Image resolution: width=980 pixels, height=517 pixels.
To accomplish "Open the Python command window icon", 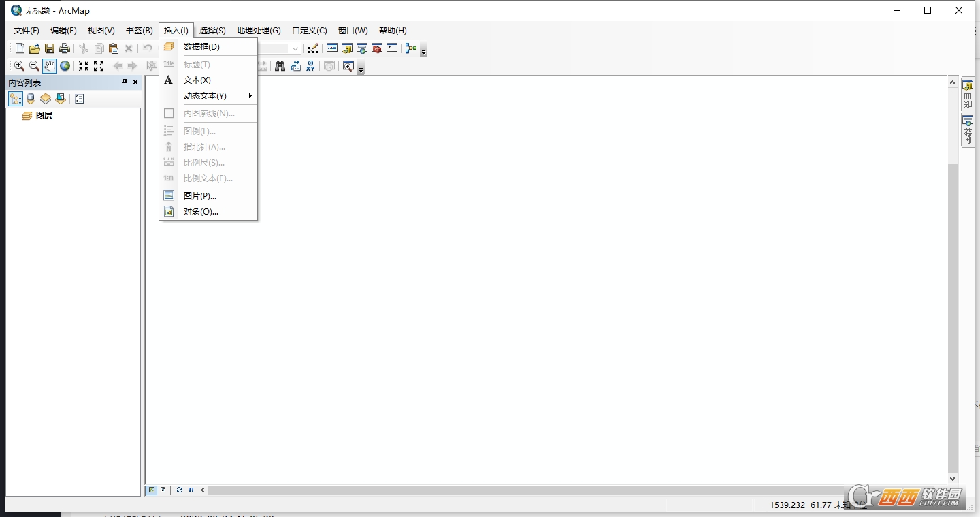I will tap(392, 48).
